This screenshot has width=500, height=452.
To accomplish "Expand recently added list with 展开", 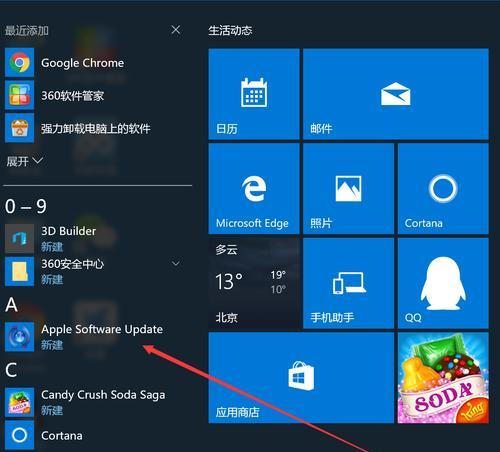I will click(x=25, y=161).
